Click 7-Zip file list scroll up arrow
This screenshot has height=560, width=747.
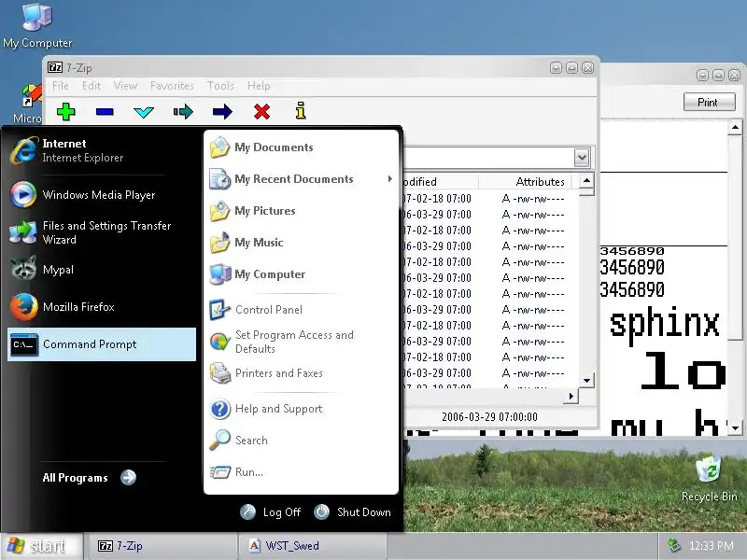[587, 180]
